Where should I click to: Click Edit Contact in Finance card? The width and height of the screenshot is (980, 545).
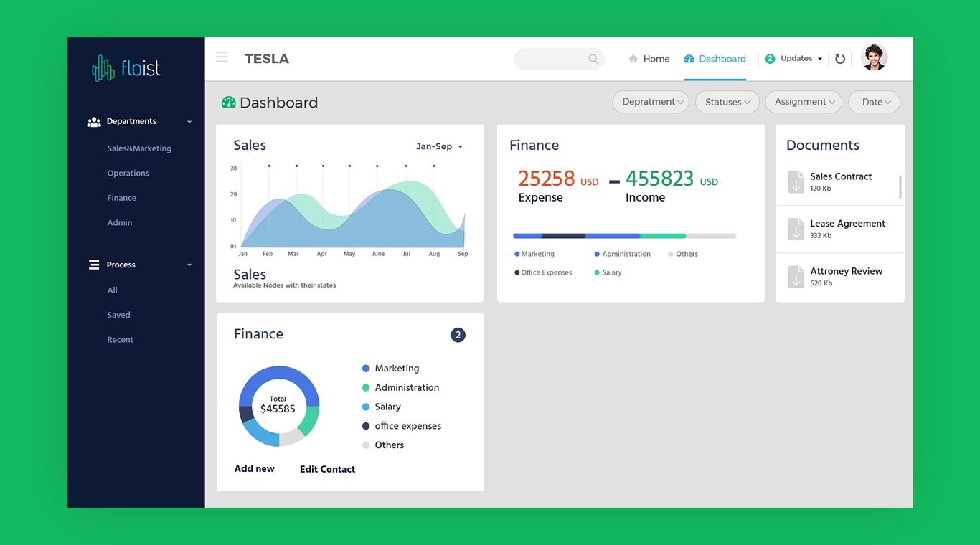(327, 469)
